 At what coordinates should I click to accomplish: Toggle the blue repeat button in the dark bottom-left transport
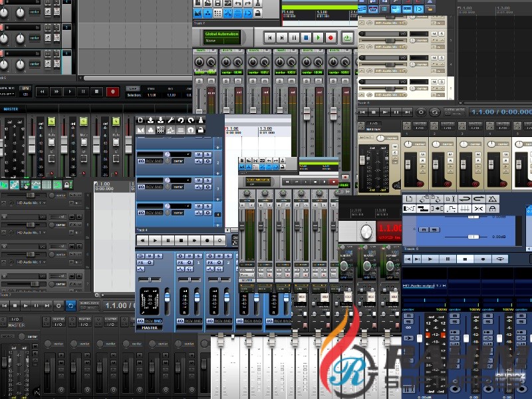tap(70, 305)
